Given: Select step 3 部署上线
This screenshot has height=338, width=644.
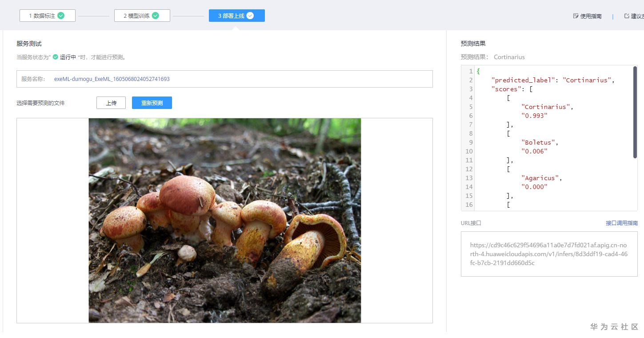Looking at the screenshot, I should (237, 16).
